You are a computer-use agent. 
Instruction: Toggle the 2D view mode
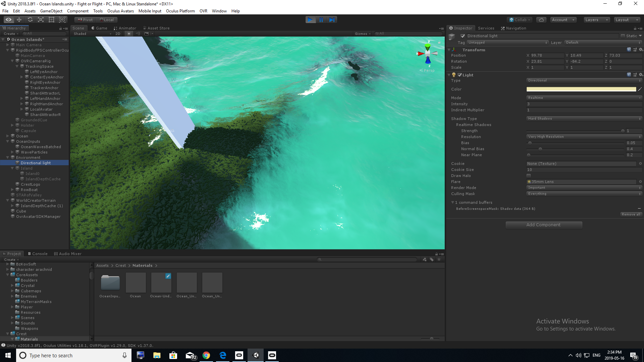(118, 34)
